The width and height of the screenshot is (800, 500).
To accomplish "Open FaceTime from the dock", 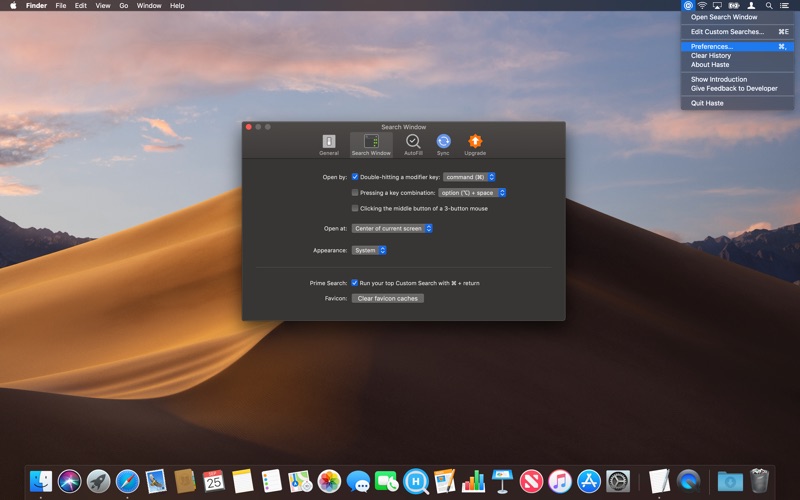I will pos(387,481).
